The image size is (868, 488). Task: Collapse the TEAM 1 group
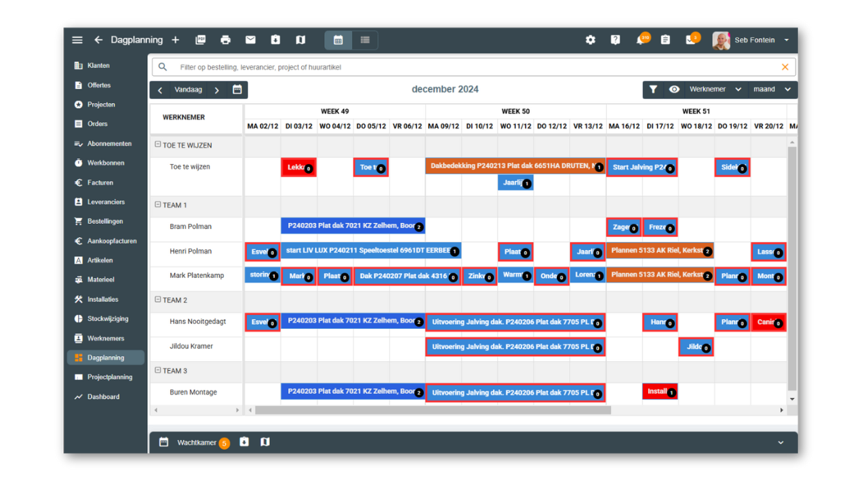tap(157, 205)
